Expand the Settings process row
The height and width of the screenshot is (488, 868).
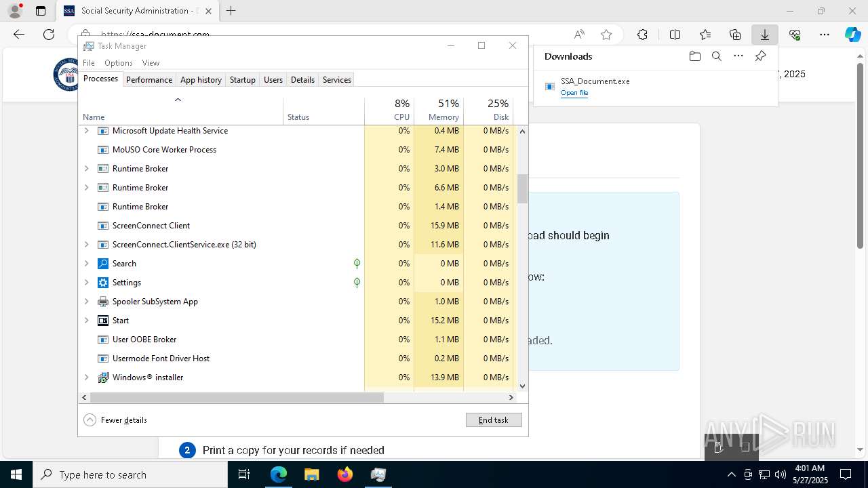coord(86,283)
